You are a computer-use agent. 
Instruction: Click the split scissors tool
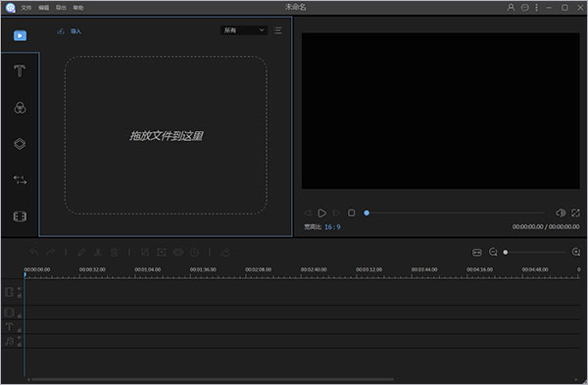point(98,253)
